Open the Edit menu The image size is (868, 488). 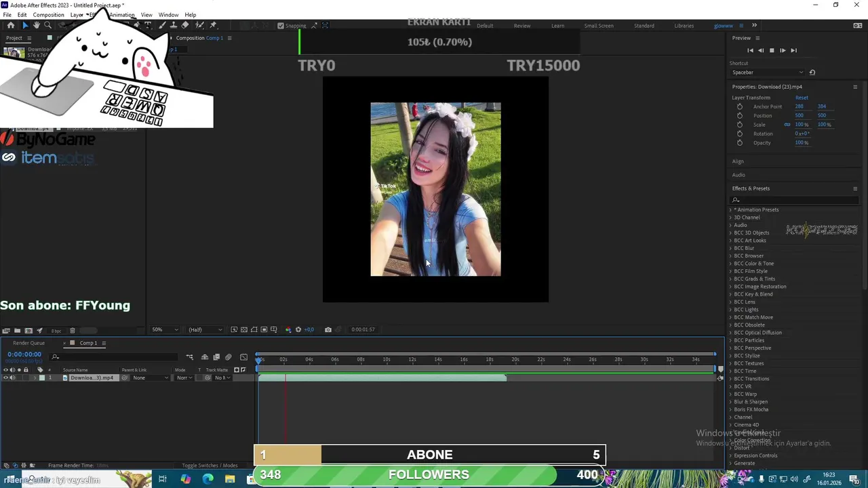coord(22,15)
